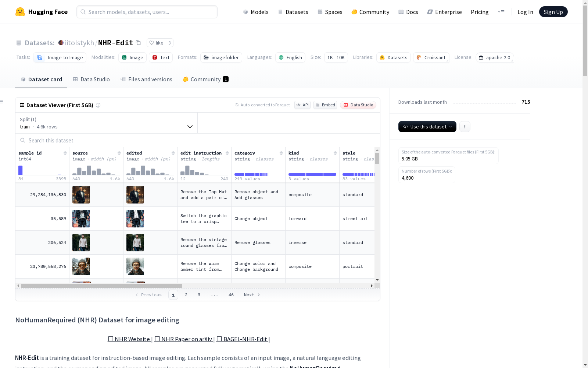Image resolution: width=588 pixels, height=368 pixels.
Task: Go to the Next page of rows
Action: tap(252, 295)
